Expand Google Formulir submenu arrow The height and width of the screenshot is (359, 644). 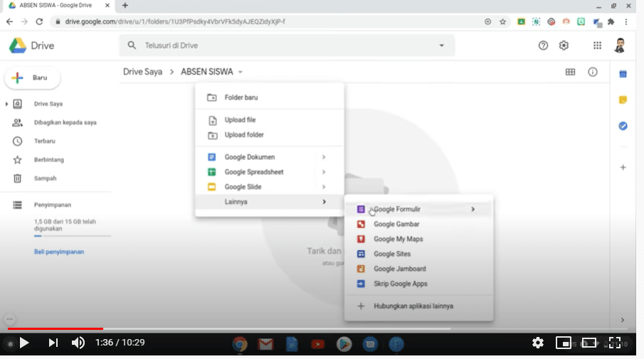coord(473,209)
